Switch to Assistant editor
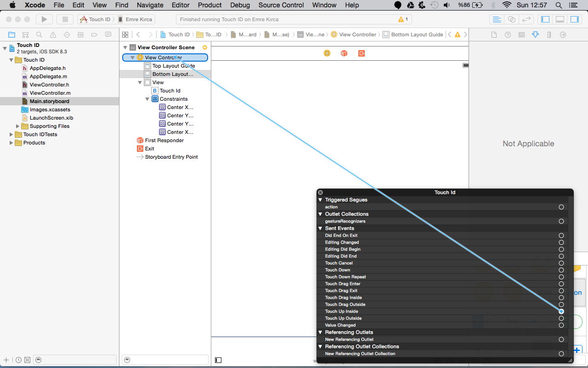This screenshot has width=588, height=368. tap(511, 19)
